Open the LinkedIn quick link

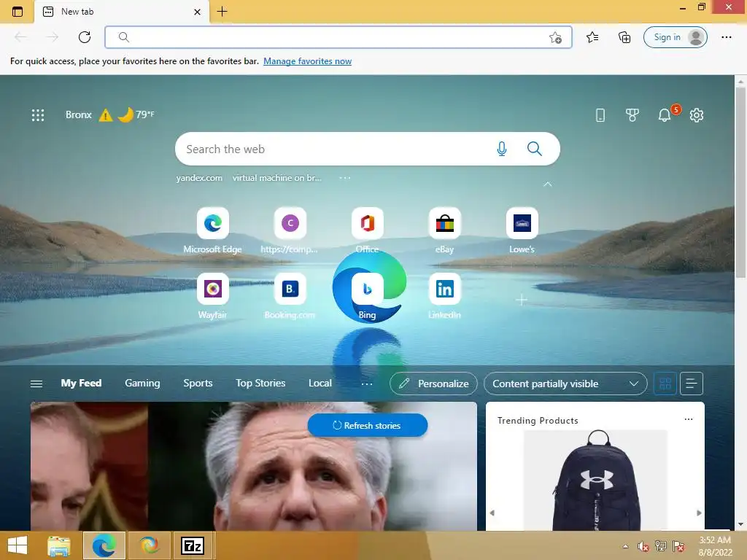point(444,296)
